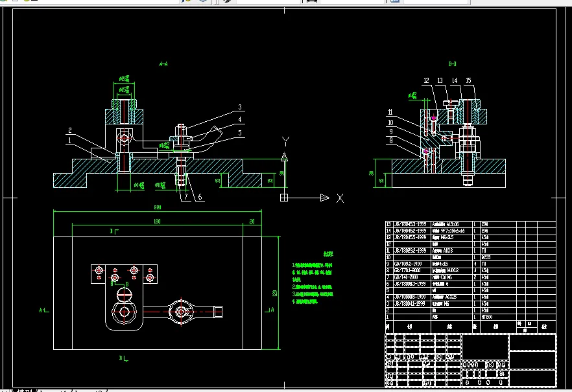Image resolution: width=572 pixels, height=392 pixels.
Task: Select the A-A section view title
Action: [x=163, y=64]
